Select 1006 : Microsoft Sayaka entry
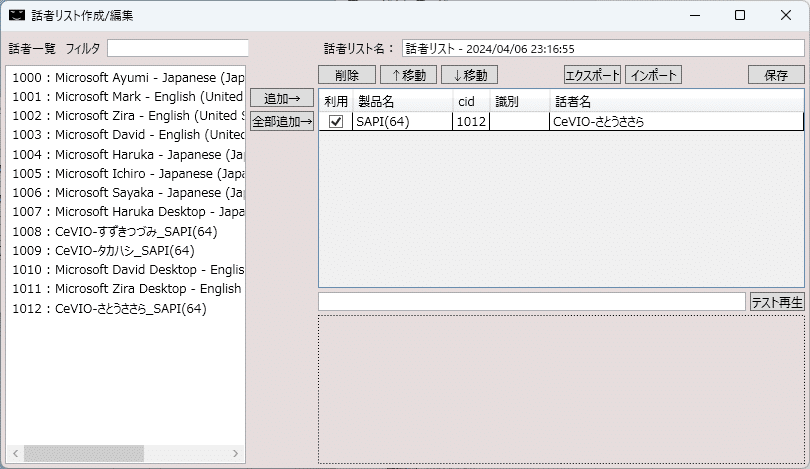Viewport: 810px width, 469px height. [x=126, y=193]
